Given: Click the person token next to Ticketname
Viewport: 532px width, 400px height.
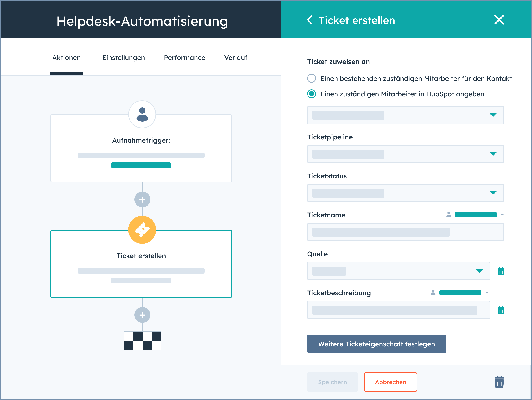Looking at the screenshot, I should [x=449, y=215].
